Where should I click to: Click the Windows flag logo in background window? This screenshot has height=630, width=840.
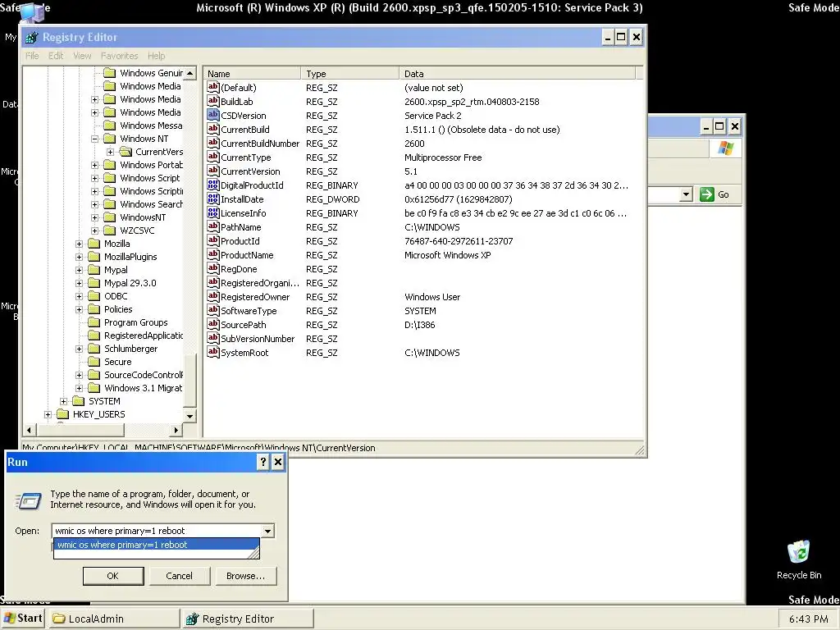tap(726, 148)
